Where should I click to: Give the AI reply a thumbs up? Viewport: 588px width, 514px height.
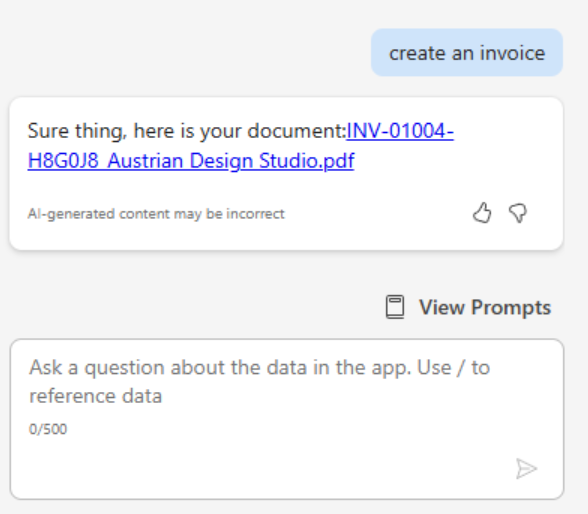[482, 213]
